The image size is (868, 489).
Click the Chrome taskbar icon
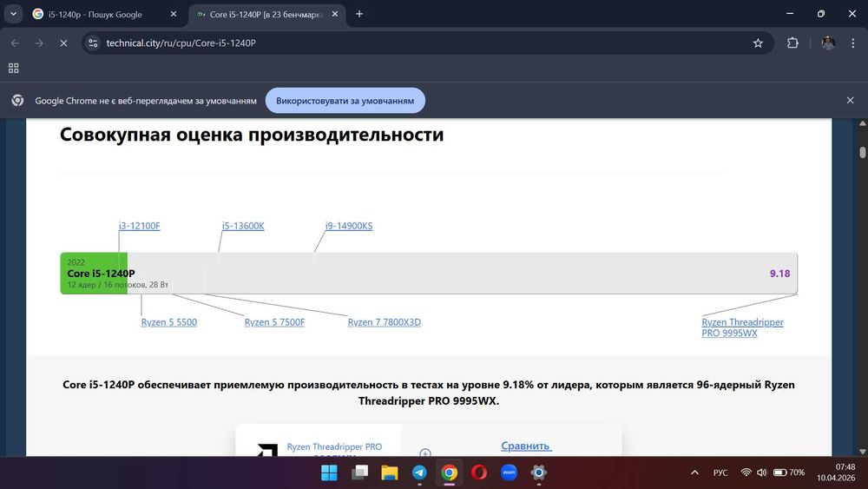[450, 472]
